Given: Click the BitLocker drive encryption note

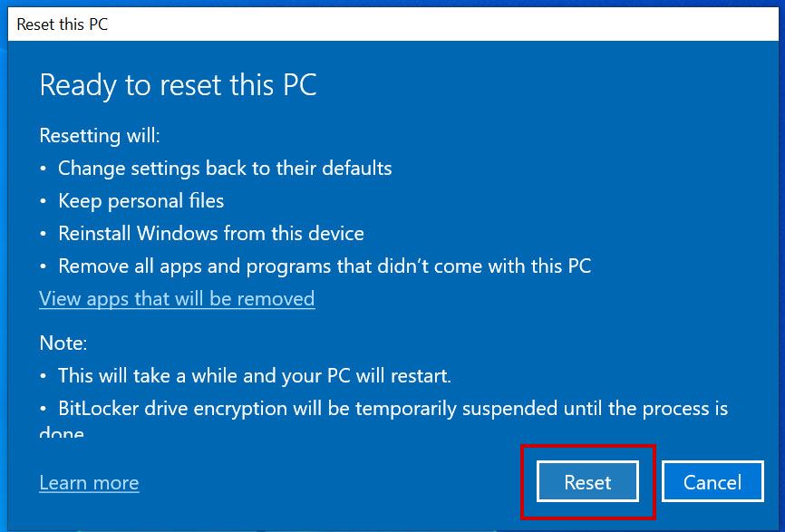Looking at the screenshot, I should (x=392, y=409).
